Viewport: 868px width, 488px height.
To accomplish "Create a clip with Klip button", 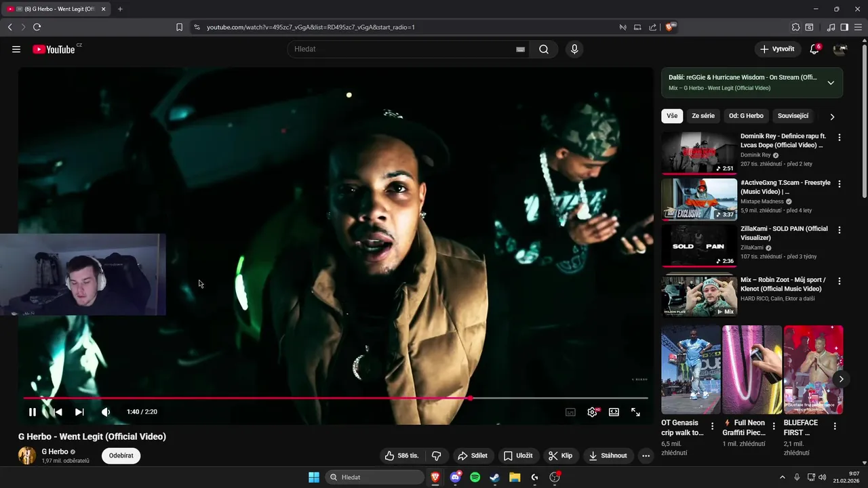I will click(x=561, y=455).
